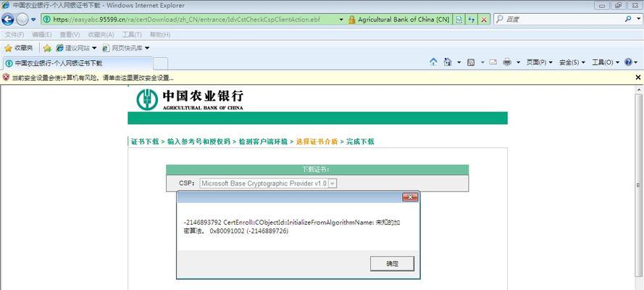Viewport: 644px width, 290px height.
Task: Open the CSP Microsoft Base Cryptographic Provider dropdown
Action: (x=268, y=183)
